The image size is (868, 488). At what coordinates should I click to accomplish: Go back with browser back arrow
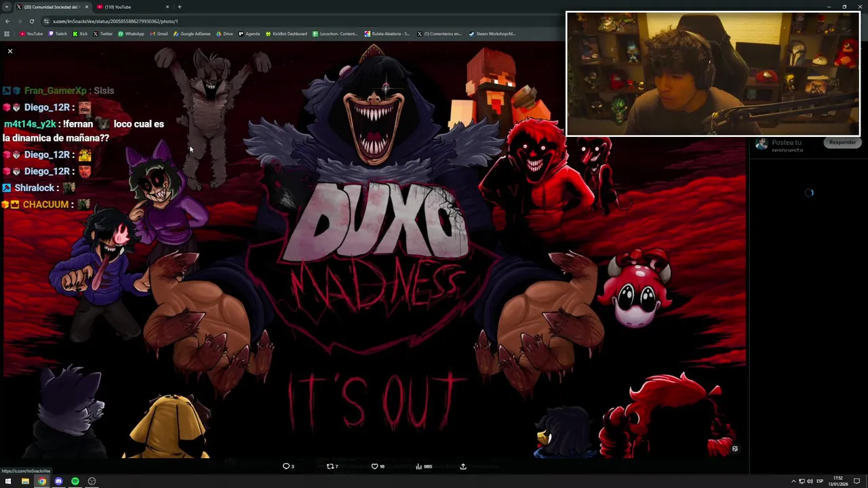click(x=7, y=21)
